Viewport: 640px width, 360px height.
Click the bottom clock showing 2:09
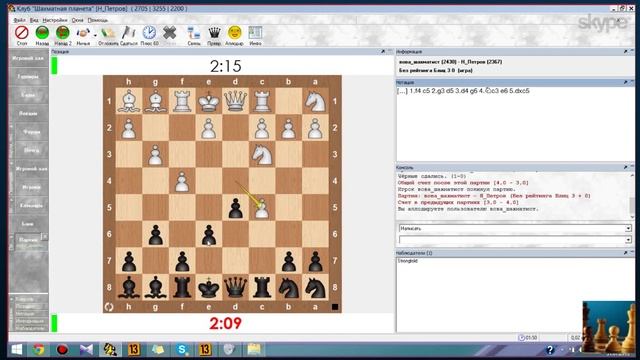tap(226, 323)
